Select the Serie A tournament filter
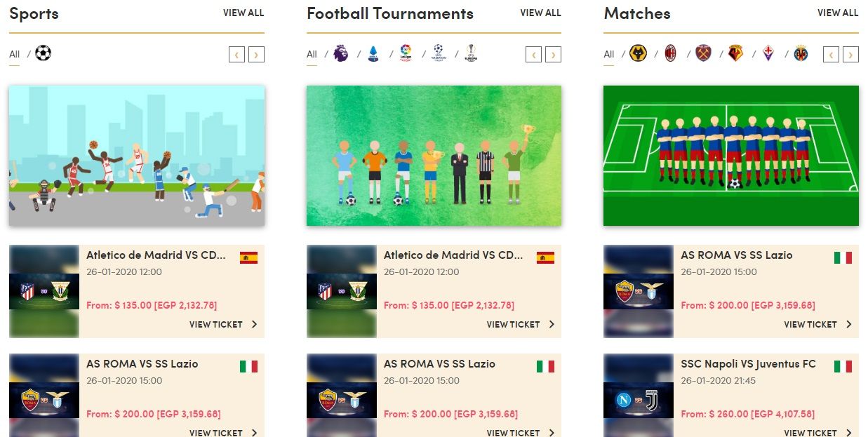The width and height of the screenshot is (868, 437). [x=374, y=53]
